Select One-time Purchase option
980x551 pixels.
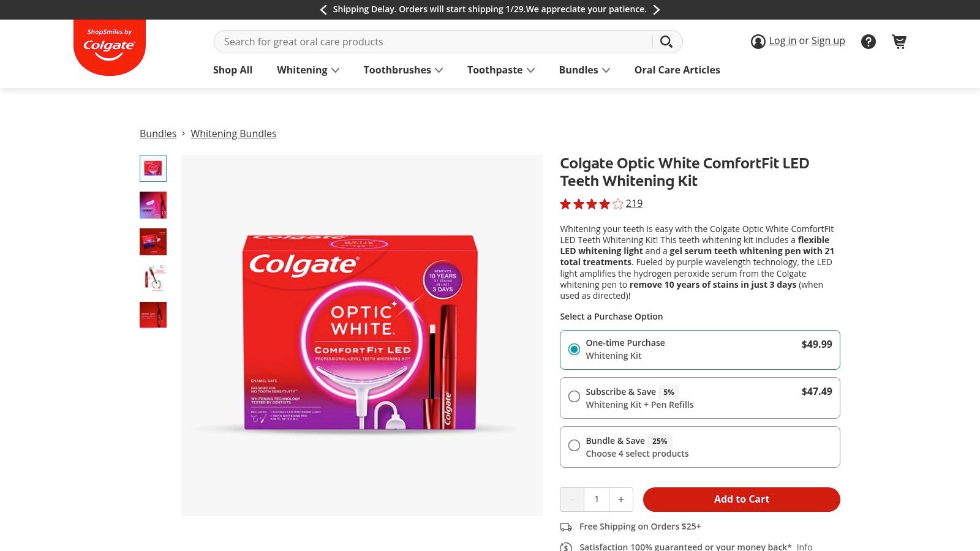coord(574,349)
